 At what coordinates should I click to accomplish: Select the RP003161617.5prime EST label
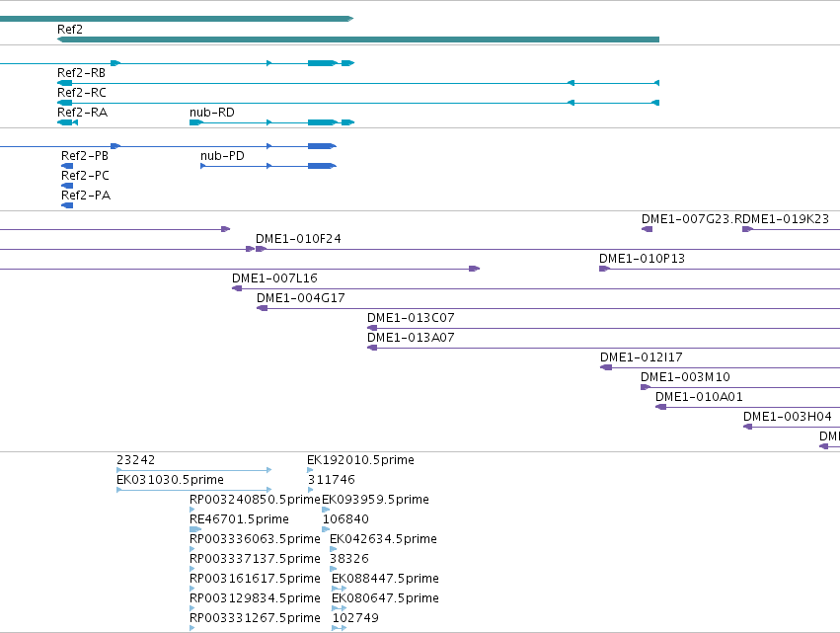pos(255,580)
